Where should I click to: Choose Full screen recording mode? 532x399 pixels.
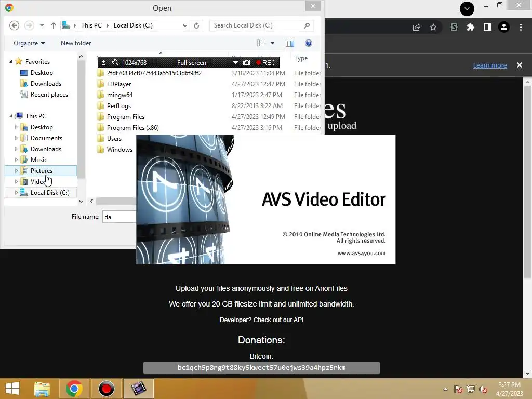tap(192, 63)
